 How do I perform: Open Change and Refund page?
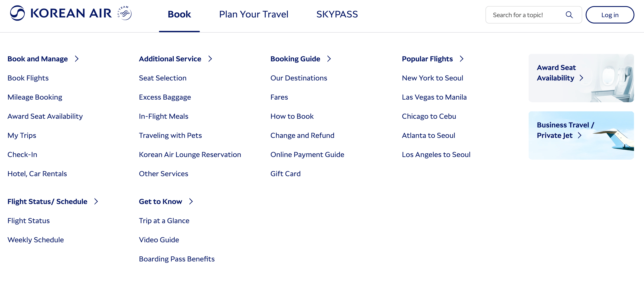302,135
